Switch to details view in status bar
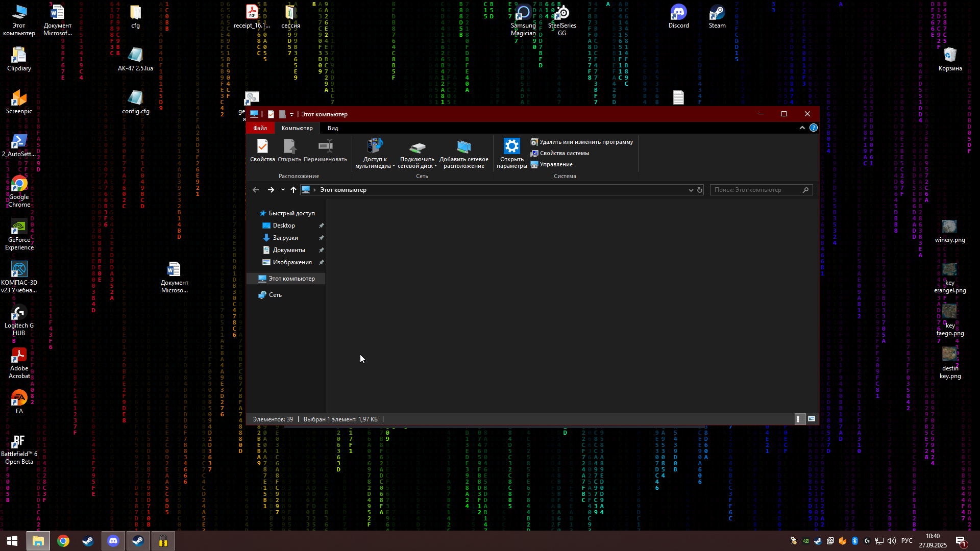The image size is (980, 551). (800, 419)
